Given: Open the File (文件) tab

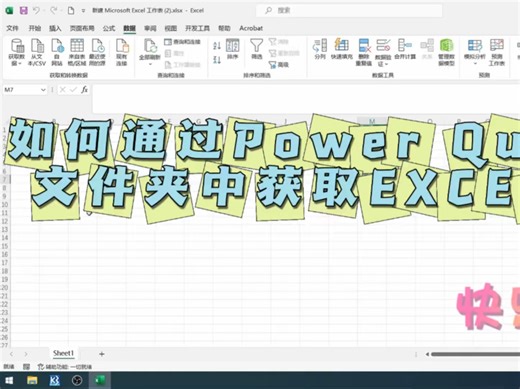Looking at the screenshot, I should tap(12, 28).
